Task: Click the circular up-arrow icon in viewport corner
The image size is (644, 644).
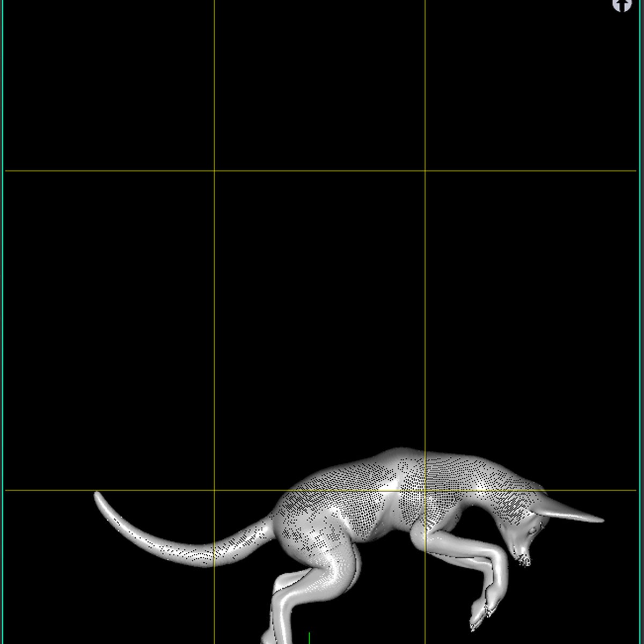Action: pyautogui.click(x=622, y=5)
